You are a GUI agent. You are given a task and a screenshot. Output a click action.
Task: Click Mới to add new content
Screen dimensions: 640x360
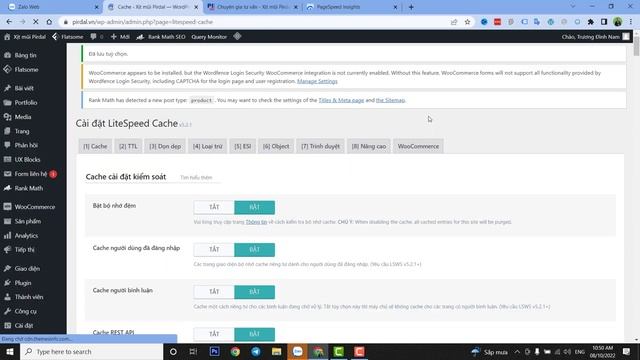click(120, 37)
